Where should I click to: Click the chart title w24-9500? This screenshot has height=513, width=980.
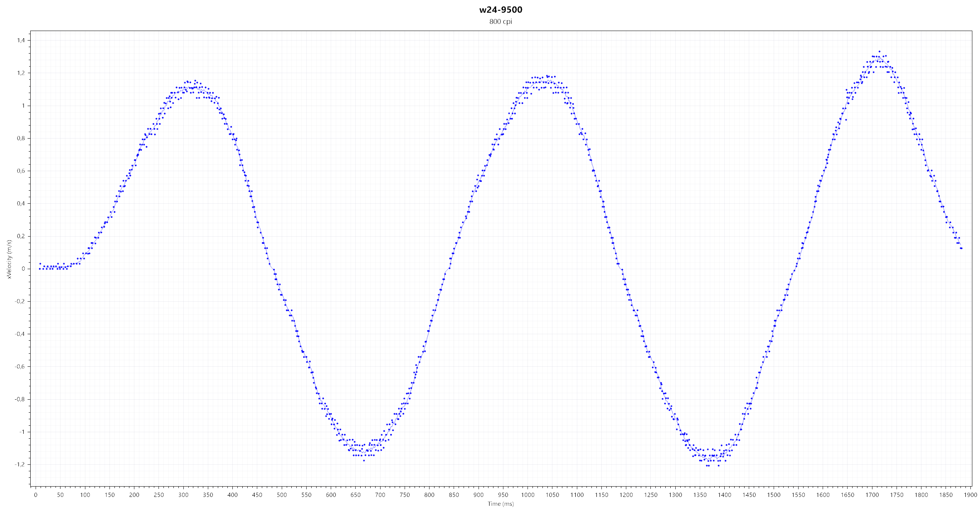[x=500, y=10]
